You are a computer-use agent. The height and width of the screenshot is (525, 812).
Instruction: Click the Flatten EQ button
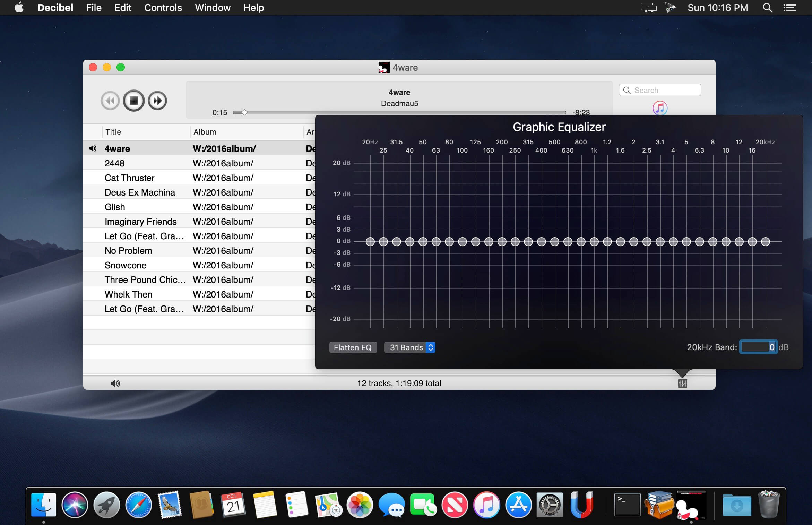[353, 347]
